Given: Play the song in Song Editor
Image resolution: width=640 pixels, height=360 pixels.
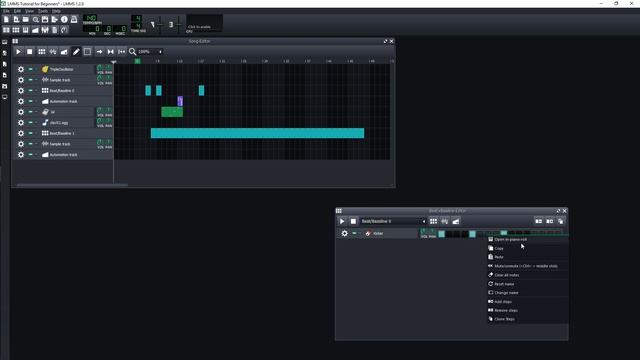Looking at the screenshot, I should pyautogui.click(x=18, y=52).
